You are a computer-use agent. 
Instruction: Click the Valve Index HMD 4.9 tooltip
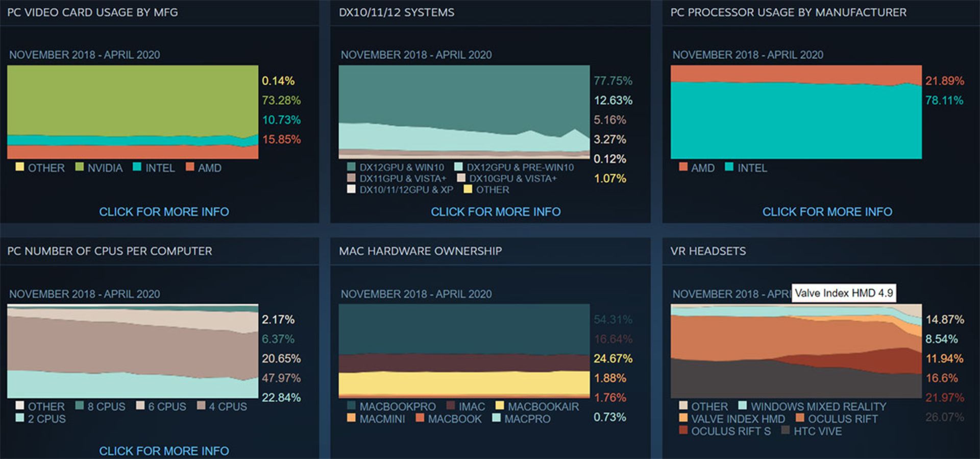coord(844,293)
